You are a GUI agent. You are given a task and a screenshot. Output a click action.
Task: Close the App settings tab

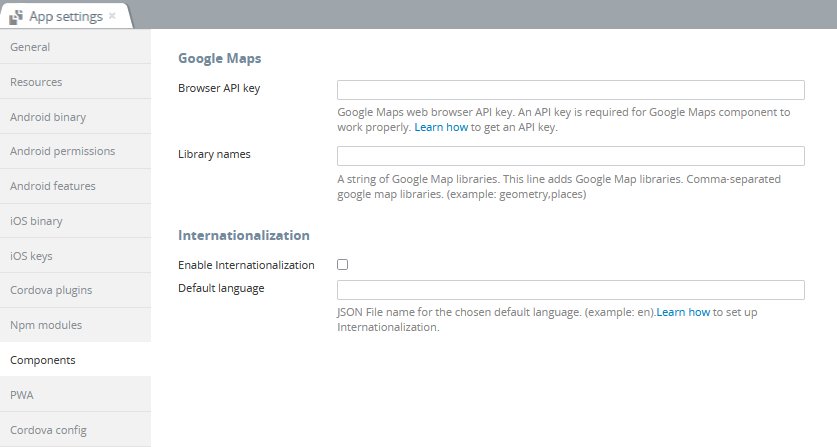point(112,16)
